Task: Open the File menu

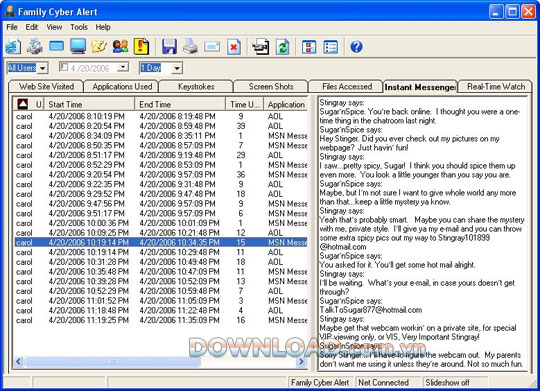Action: point(12,27)
